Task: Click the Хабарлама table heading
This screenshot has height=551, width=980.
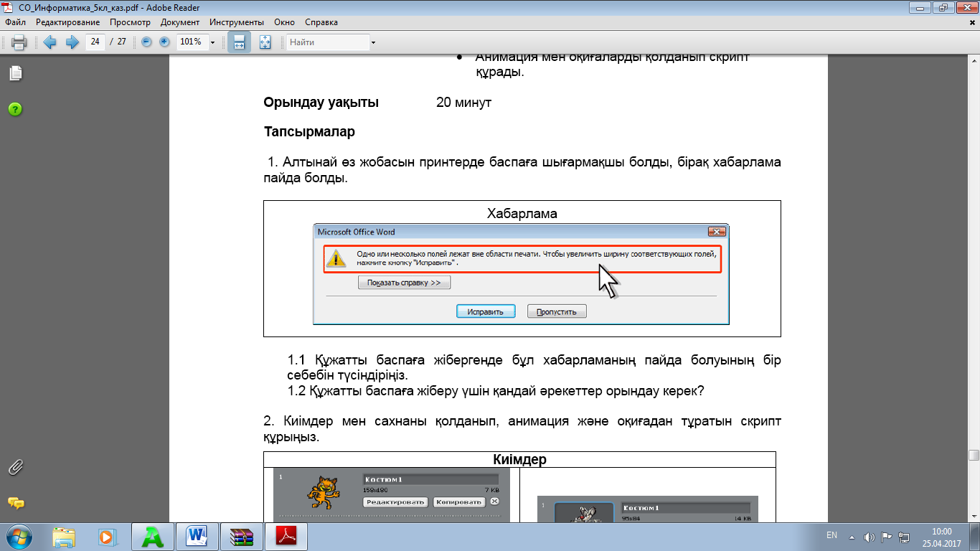Action: point(522,213)
